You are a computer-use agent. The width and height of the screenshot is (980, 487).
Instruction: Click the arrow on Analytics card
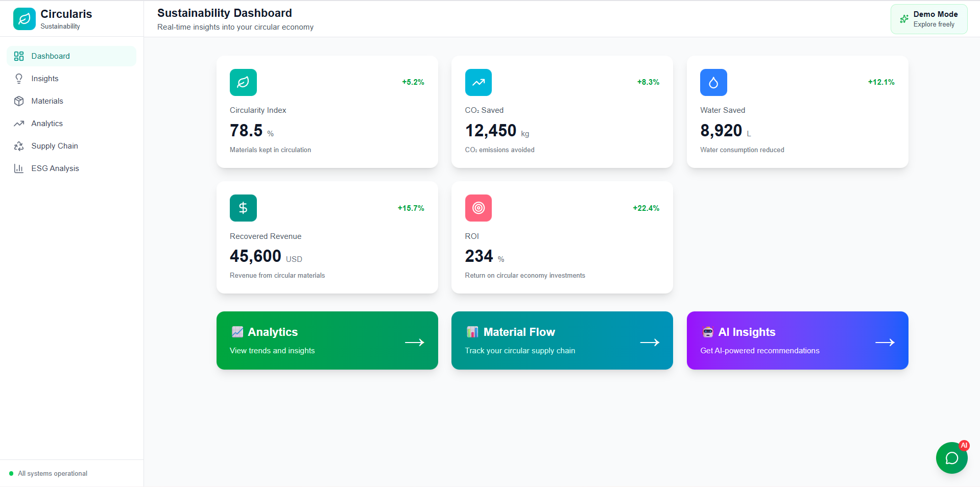415,343
